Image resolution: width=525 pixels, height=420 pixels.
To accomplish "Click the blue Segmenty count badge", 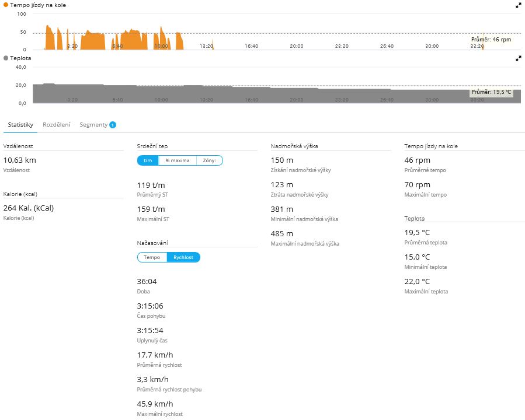I will pos(112,125).
